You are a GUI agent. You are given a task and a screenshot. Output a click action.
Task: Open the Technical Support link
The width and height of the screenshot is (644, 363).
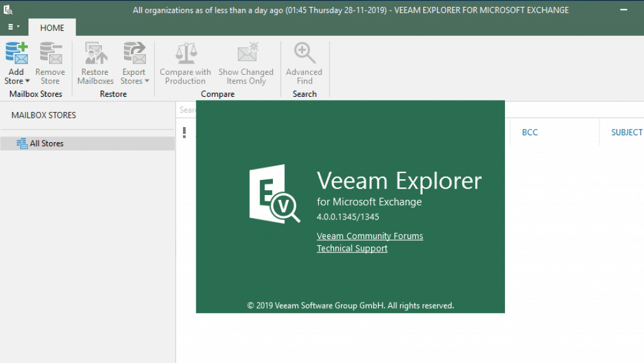pyautogui.click(x=352, y=248)
